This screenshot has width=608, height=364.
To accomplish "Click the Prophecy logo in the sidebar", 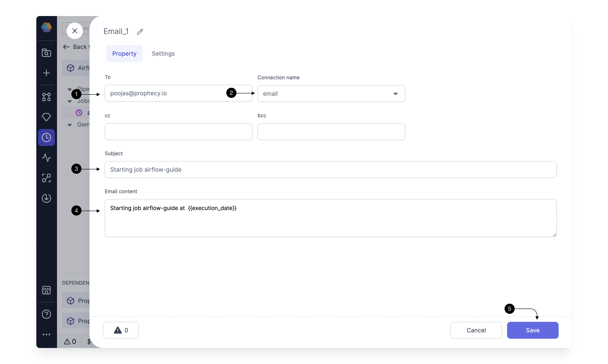I will pyautogui.click(x=46, y=27).
